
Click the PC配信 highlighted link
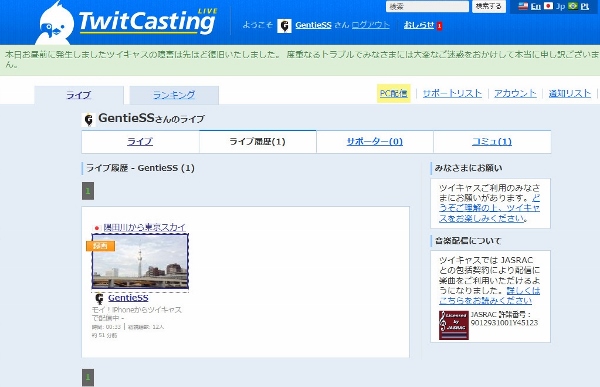[394, 93]
